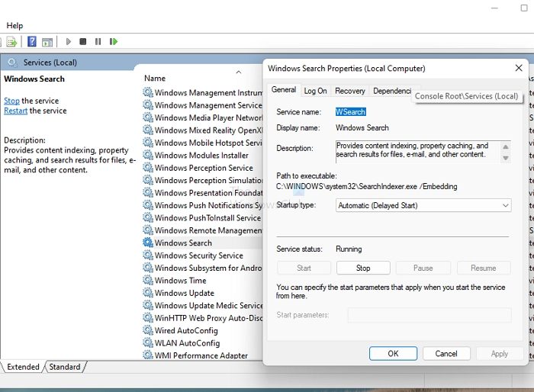Click the description box scroll up arrow
This screenshot has height=392, width=534.
coord(506,146)
